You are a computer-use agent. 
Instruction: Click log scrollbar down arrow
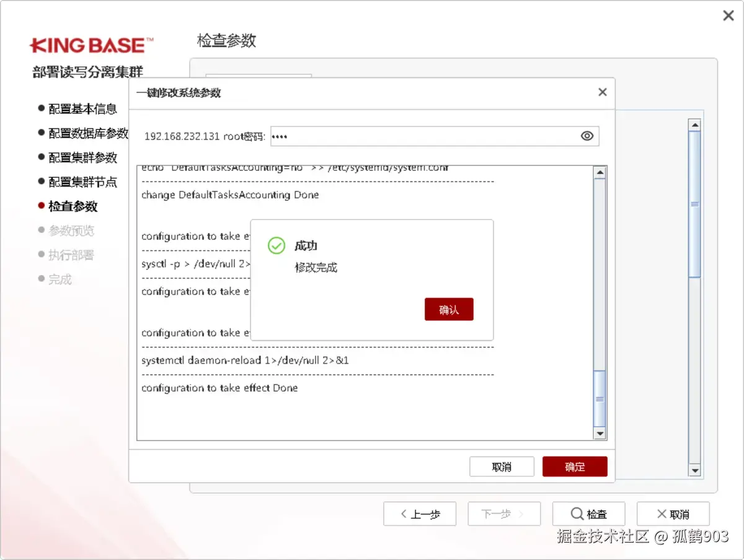(600, 434)
